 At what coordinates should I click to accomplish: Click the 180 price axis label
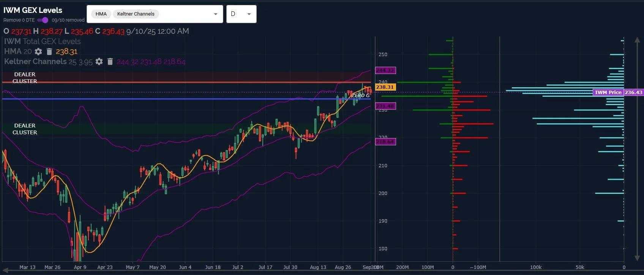(x=383, y=248)
